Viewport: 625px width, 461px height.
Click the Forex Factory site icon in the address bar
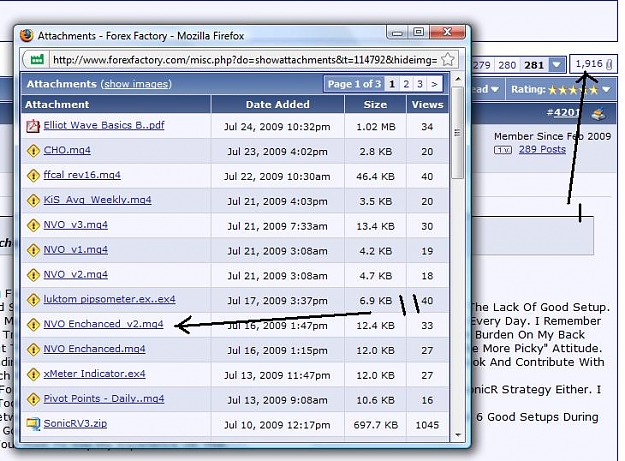coord(37,60)
